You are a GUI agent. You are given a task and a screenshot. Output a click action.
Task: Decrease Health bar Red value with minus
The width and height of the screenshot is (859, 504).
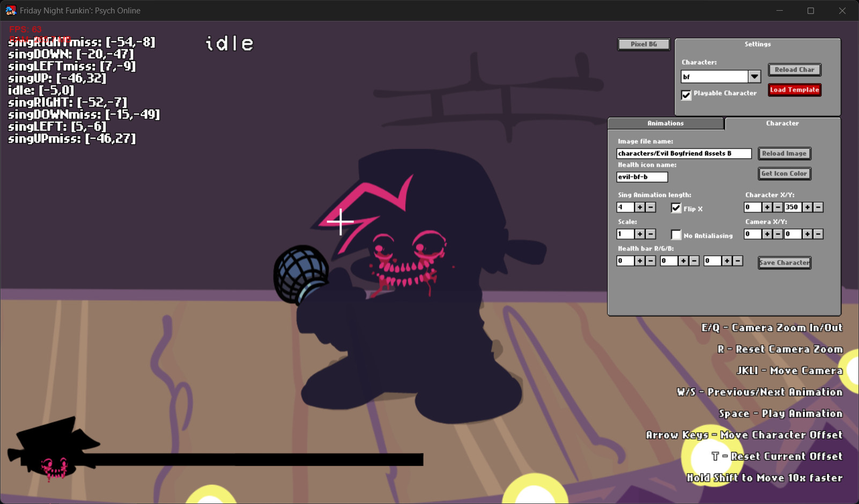pyautogui.click(x=650, y=261)
